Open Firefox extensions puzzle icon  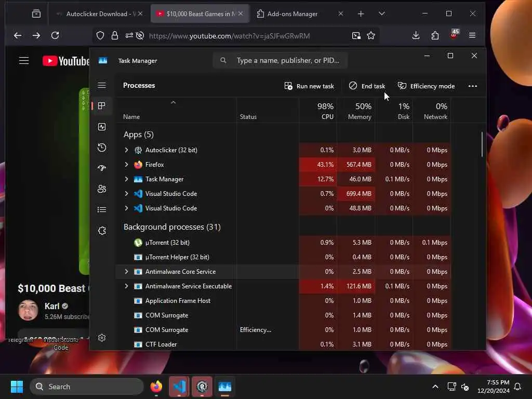tap(435, 35)
